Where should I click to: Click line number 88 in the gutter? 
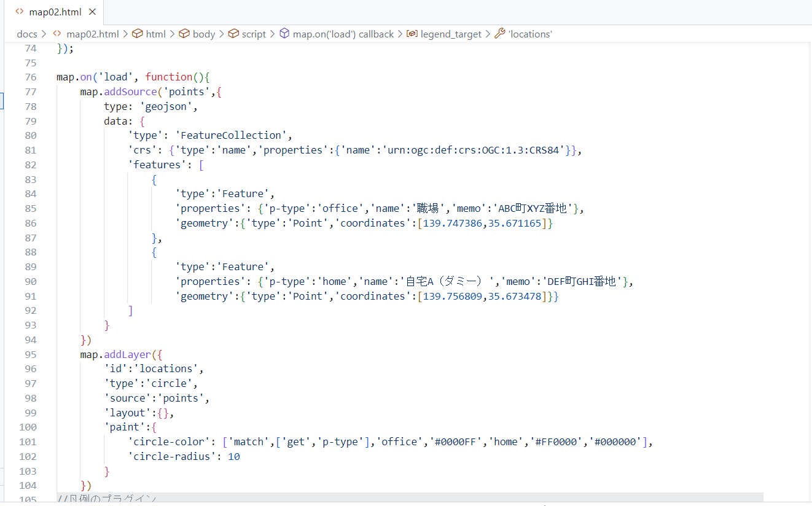pos(31,252)
